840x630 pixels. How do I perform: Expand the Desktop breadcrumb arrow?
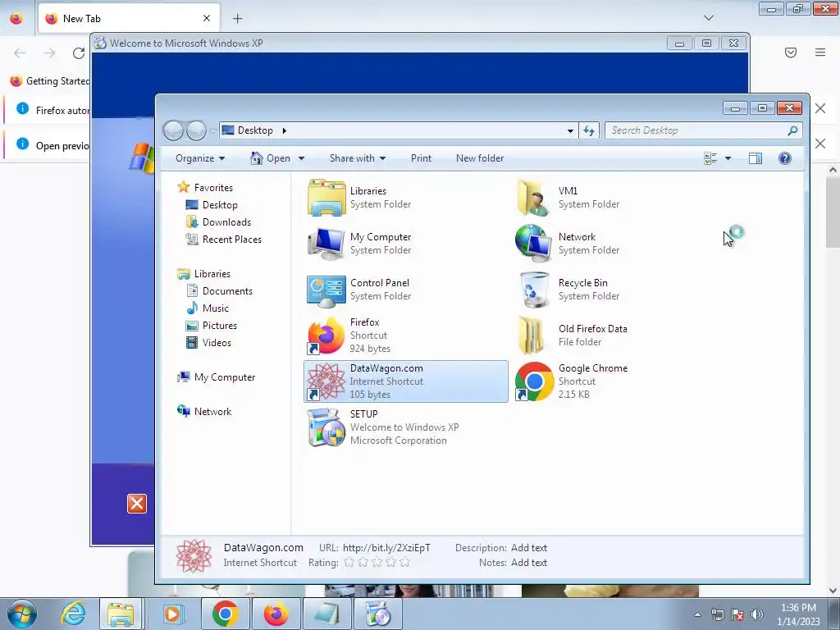pyautogui.click(x=284, y=130)
